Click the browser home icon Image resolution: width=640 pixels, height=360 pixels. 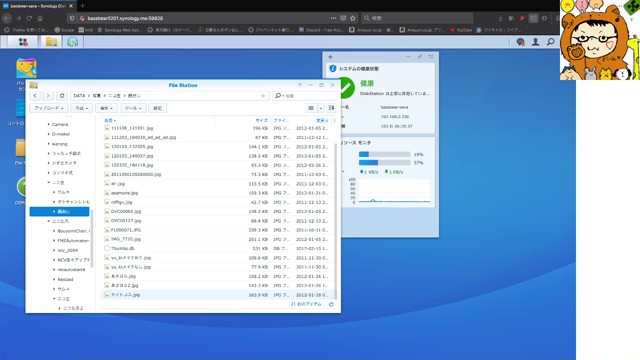coord(40,18)
